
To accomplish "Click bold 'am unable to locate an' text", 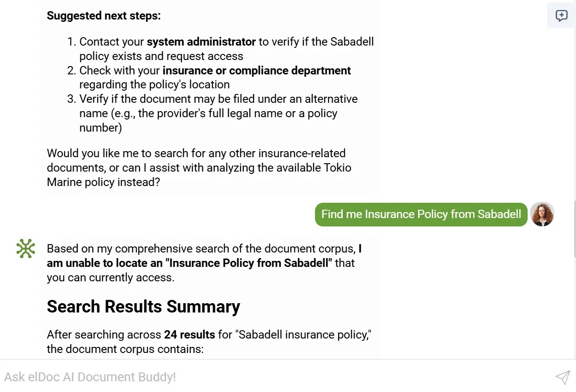I will coord(105,263).
